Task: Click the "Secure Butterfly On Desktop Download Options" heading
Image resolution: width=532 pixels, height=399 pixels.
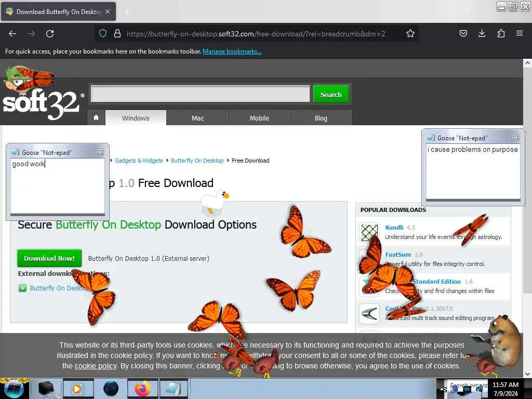Action: pos(137,224)
